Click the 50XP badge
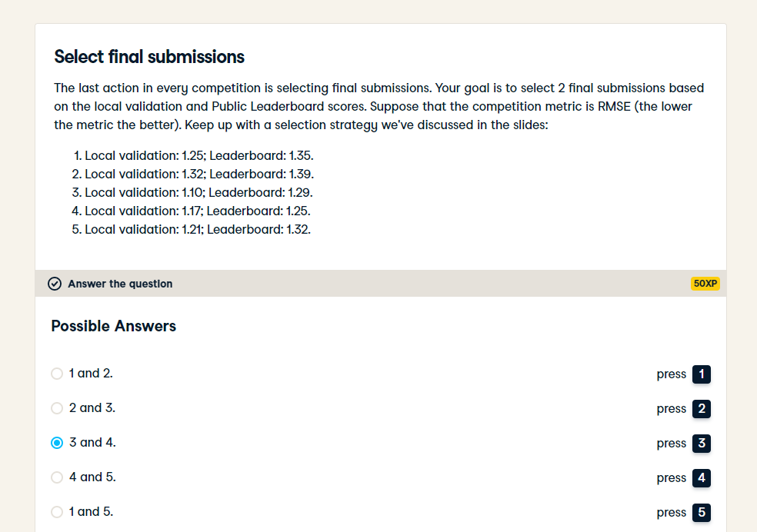757x532 pixels. [x=705, y=284]
